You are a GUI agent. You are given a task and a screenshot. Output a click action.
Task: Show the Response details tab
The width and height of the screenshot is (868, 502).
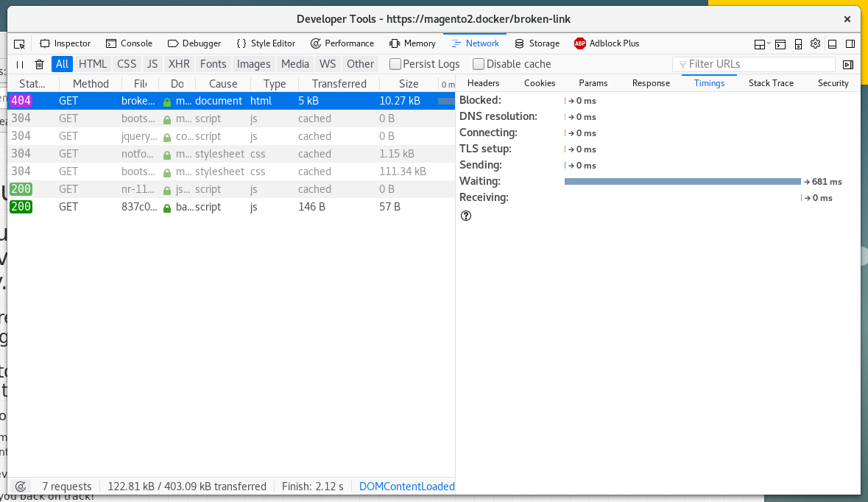(x=651, y=83)
